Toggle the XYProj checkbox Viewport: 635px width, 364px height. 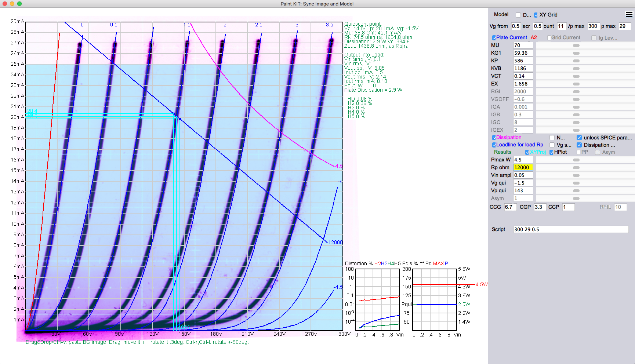pyautogui.click(x=527, y=152)
